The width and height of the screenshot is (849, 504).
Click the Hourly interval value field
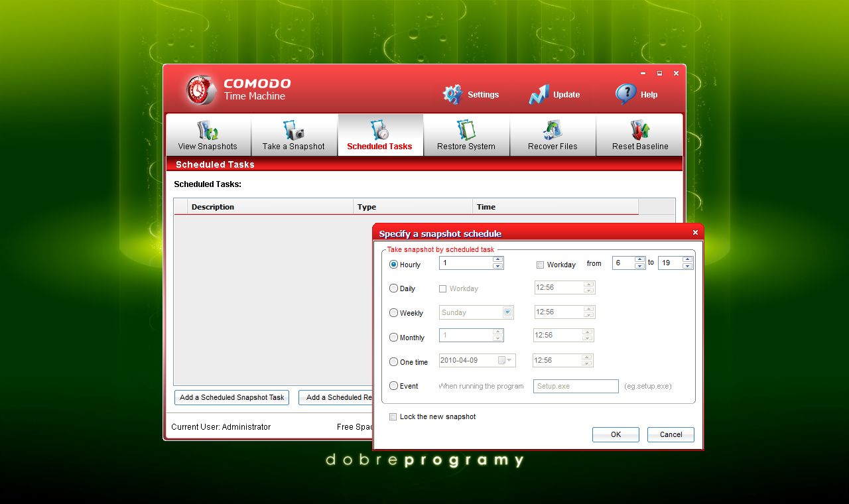(x=466, y=263)
